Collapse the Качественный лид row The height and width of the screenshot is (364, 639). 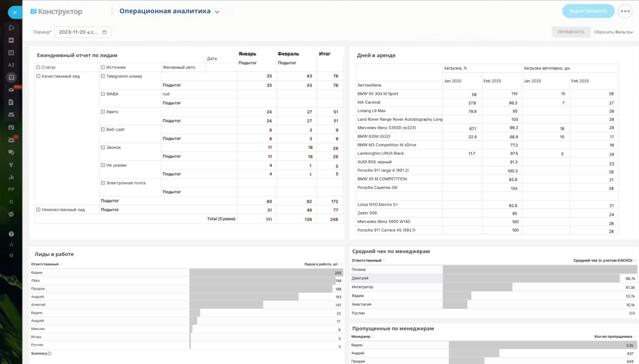coord(39,76)
